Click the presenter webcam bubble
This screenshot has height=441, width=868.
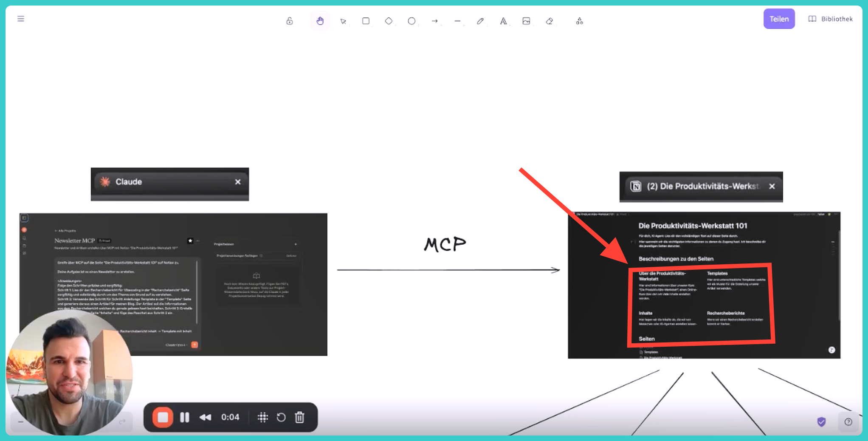pos(69,372)
